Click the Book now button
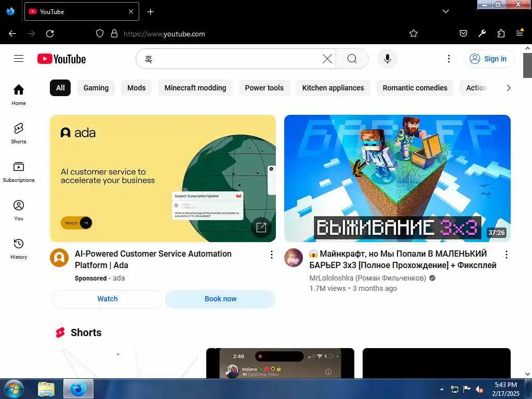 point(220,299)
